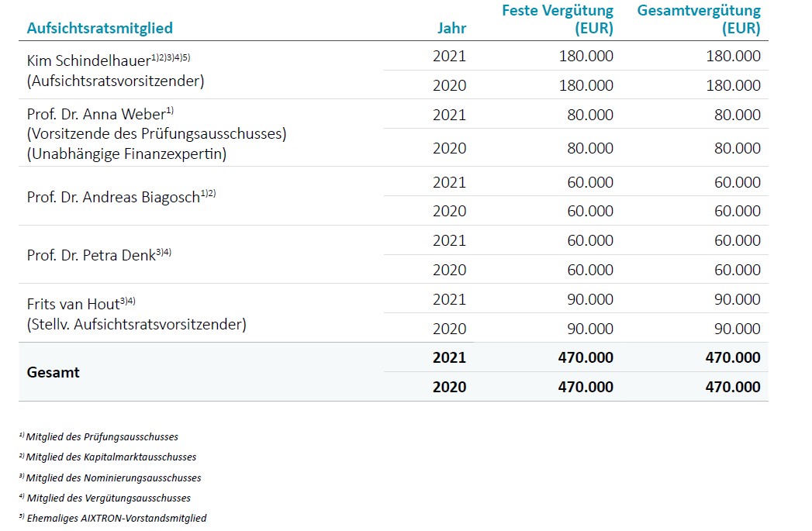Select the Gesamtvergütung (EUR) header
Viewport: 812px width, 531px height.
[699, 20]
